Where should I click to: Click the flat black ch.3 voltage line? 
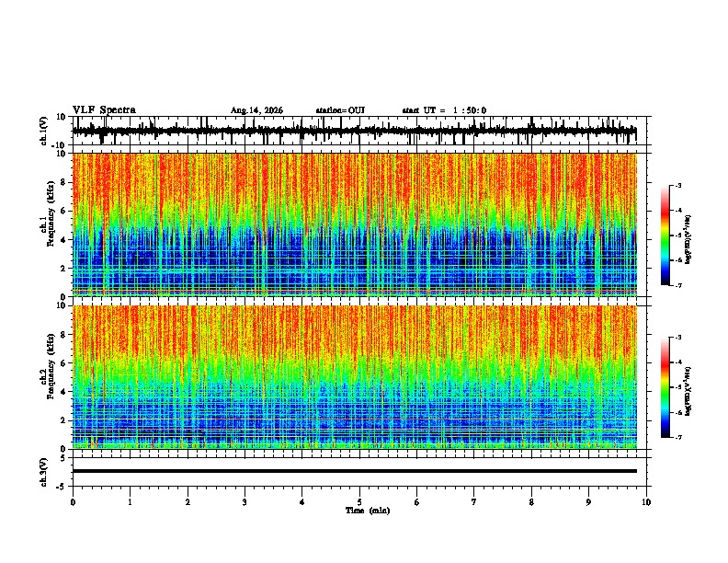click(354, 471)
